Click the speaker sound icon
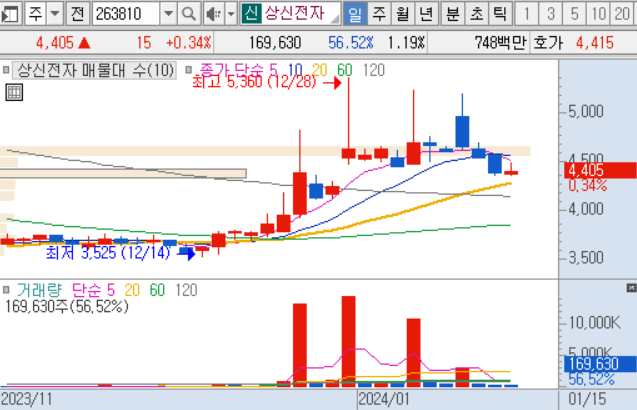 coord(213,14)
